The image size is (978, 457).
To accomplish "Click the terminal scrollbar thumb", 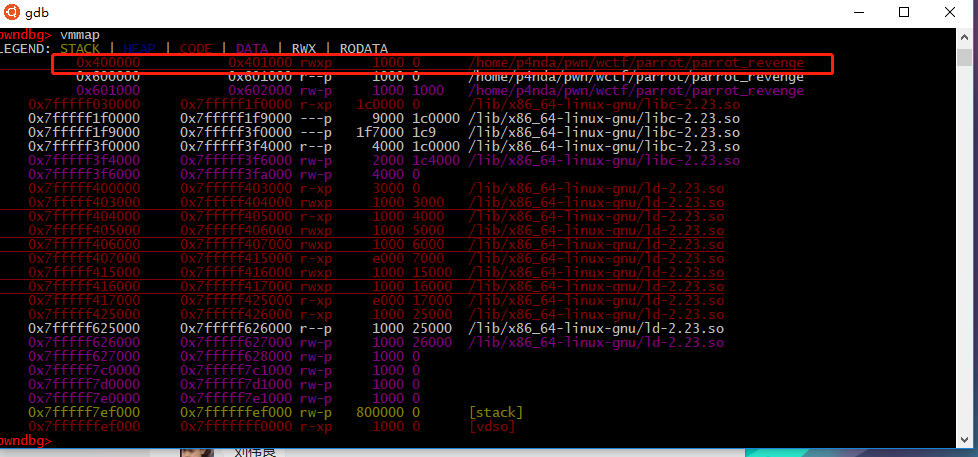I will pyautogui.click(x=964, y=57).
